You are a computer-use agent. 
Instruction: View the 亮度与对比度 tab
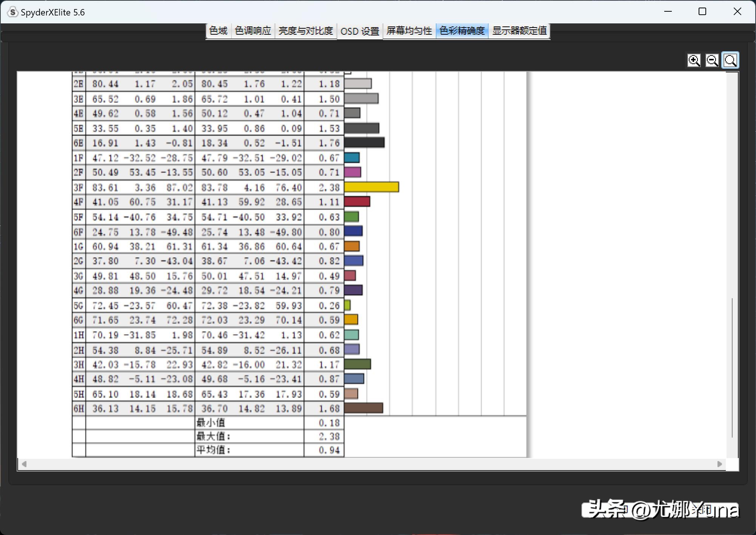click(x=305, y=31)
